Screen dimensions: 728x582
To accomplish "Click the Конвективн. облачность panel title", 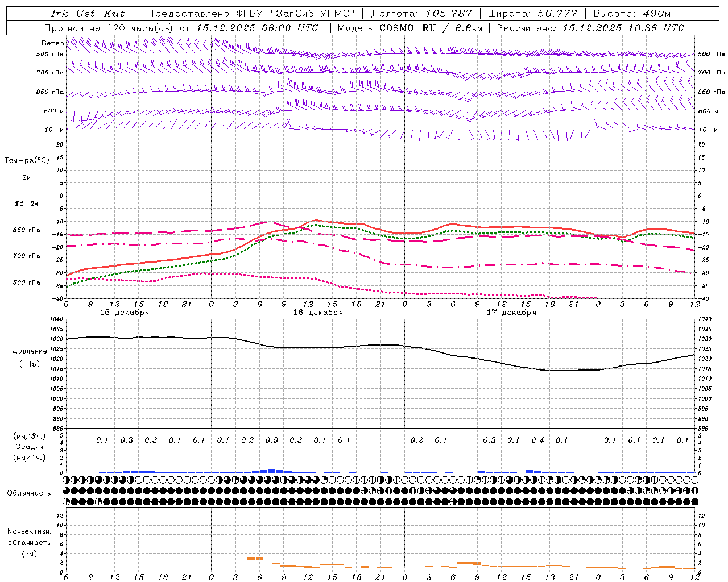I will (29, 537).
